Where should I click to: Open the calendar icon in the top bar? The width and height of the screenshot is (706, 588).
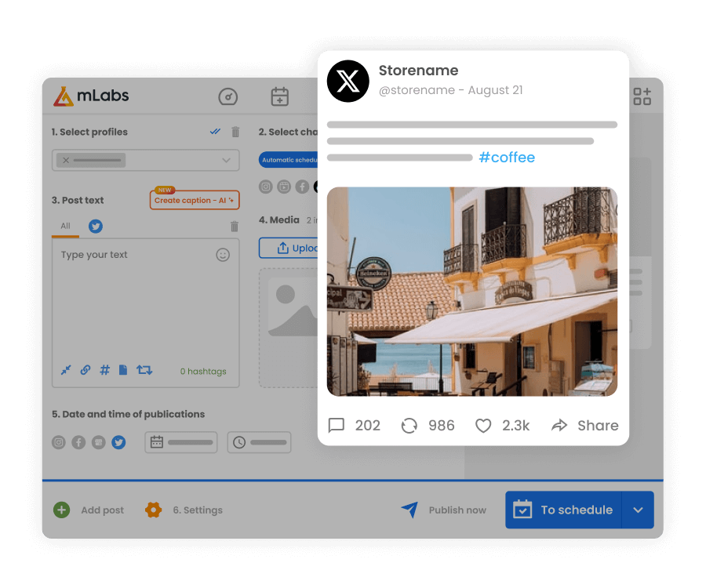(x=279, y=96)
